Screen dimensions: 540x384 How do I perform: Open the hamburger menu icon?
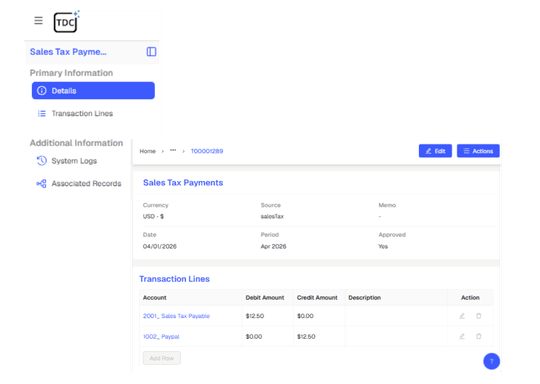click(x=39, y=21)
